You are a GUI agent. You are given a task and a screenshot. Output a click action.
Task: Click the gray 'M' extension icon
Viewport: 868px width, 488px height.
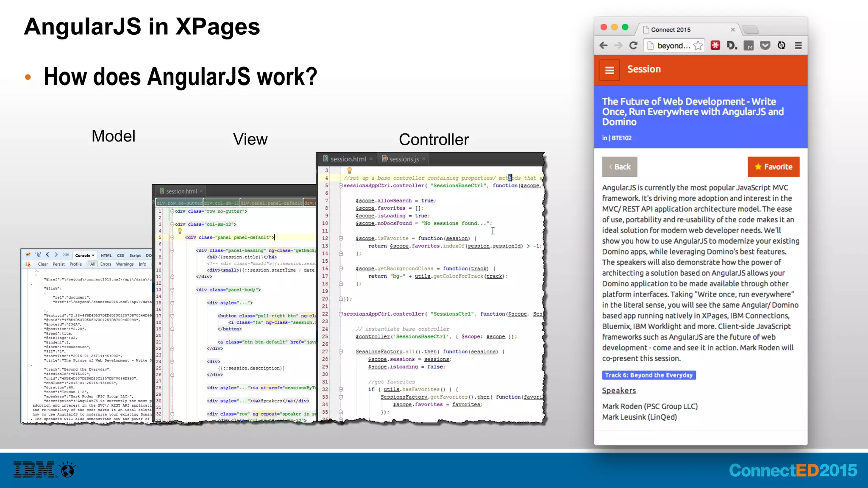[x=749, y=45]
